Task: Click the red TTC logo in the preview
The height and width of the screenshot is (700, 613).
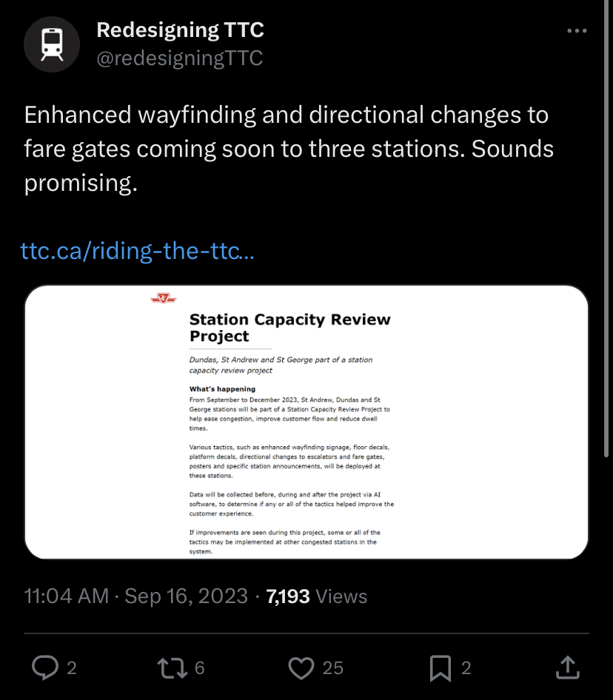Action: [x=162, y=298]
